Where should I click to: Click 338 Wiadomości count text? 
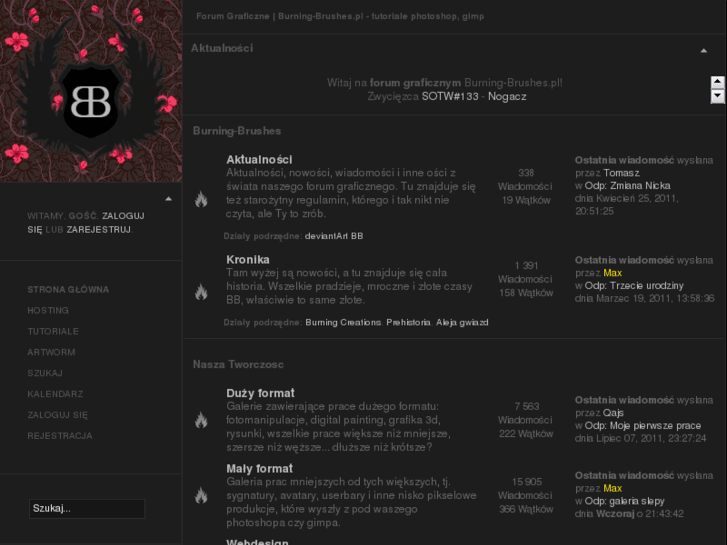coord(525,180)
